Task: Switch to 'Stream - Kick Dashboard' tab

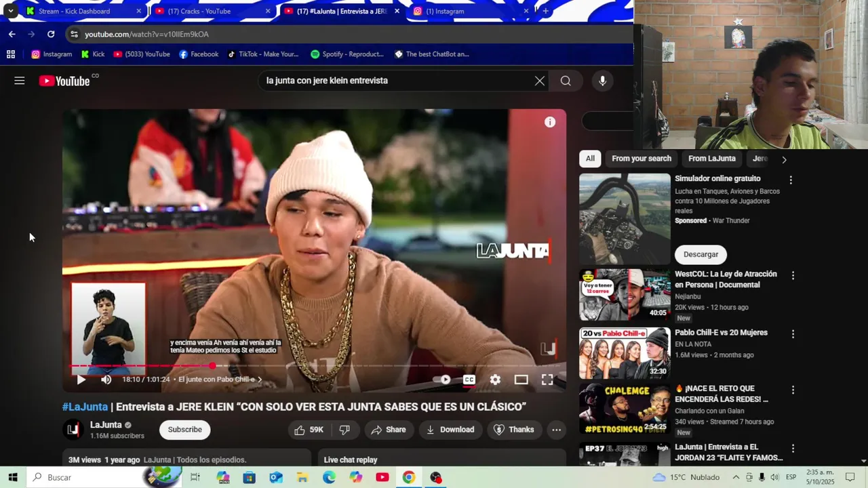Action: [x=84, y=11]
